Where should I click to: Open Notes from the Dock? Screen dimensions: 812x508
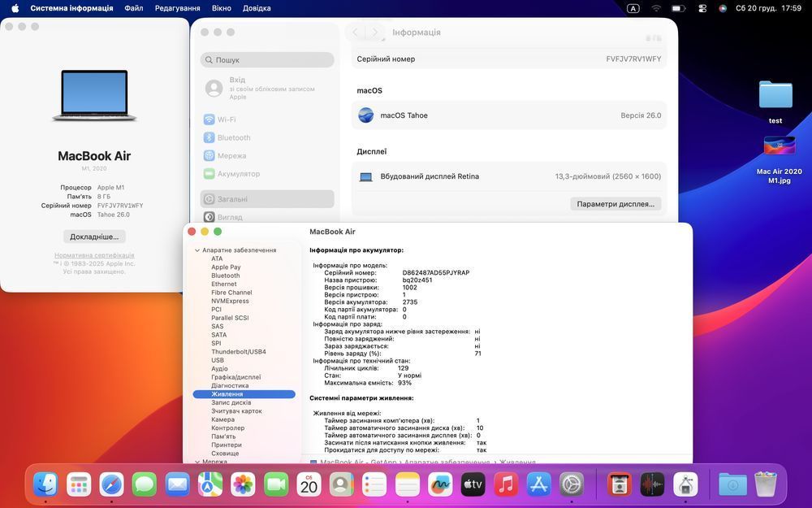[408, 485]
